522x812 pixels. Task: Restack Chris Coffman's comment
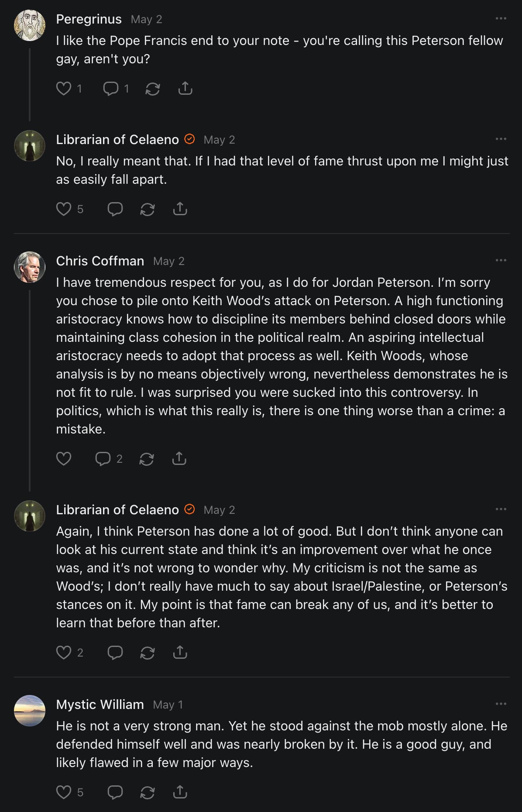pyautogui.click(x=147, y=459)
